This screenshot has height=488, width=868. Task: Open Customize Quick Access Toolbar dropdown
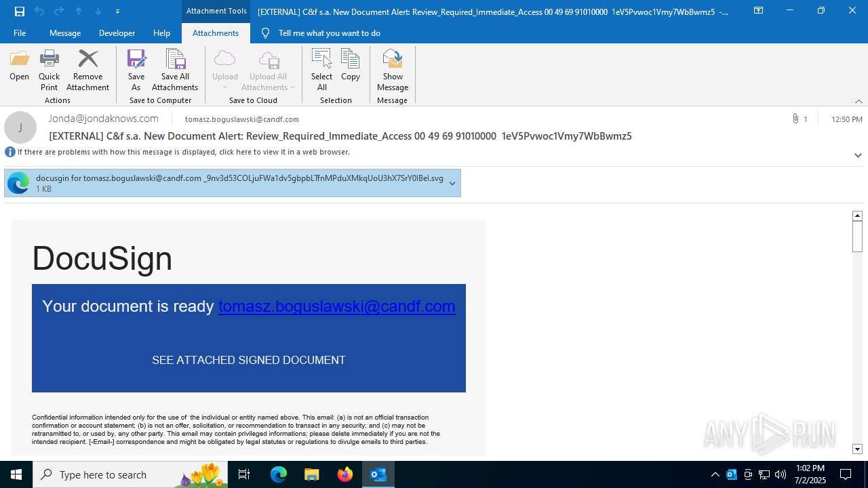tap(117, 11)
